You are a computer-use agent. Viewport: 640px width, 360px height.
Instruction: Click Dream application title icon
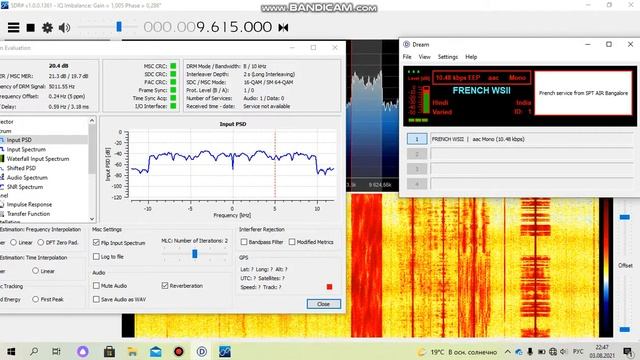point(407,44)
